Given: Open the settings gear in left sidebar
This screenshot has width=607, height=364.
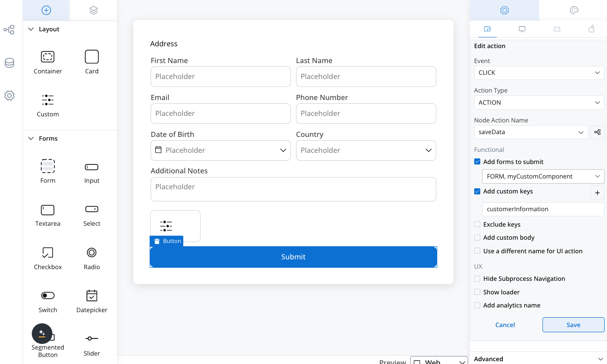Looking at the screenshot, I should tap(9, 96).
